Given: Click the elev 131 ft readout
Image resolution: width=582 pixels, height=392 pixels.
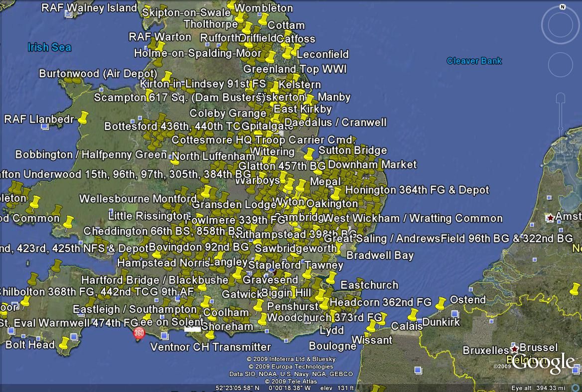Looking at the screenshot, I should pyautogui.click(x=337, y=388).
